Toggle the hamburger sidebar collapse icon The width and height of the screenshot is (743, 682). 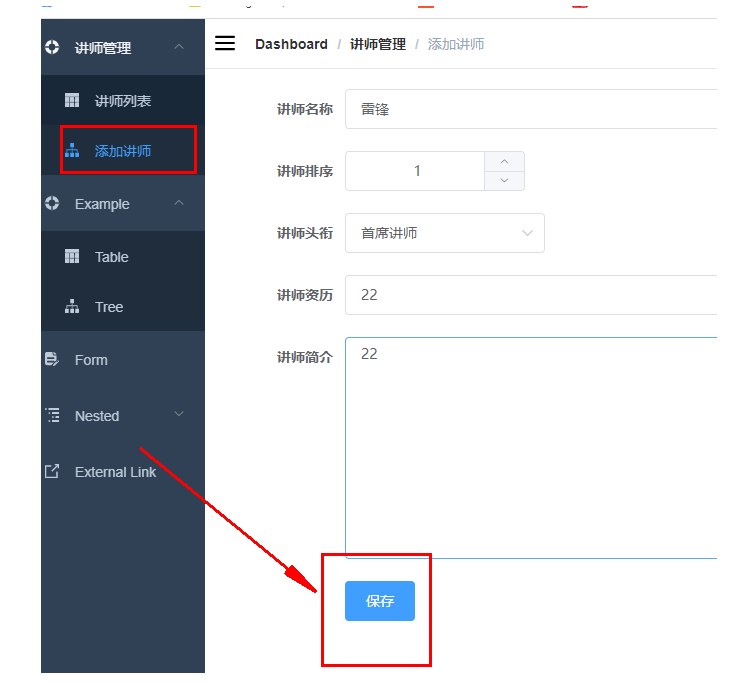225,43
